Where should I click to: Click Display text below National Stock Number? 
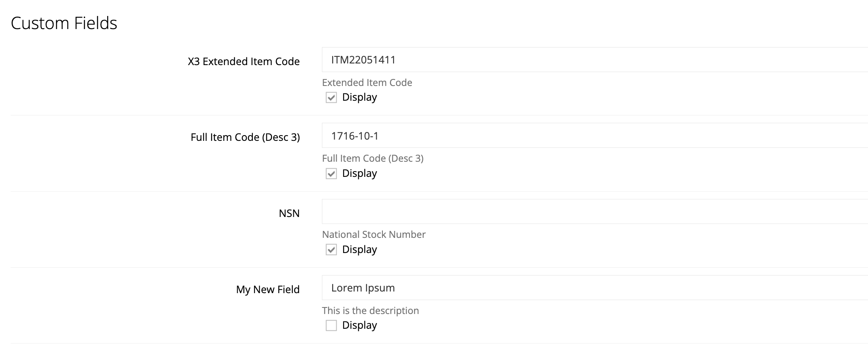coord(360,250)
